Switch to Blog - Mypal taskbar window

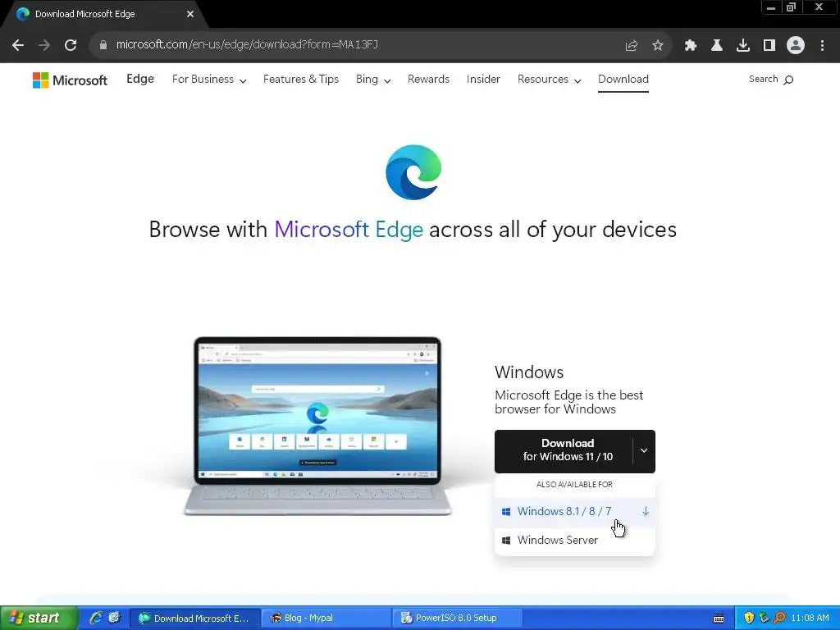[x=326, y=618]
